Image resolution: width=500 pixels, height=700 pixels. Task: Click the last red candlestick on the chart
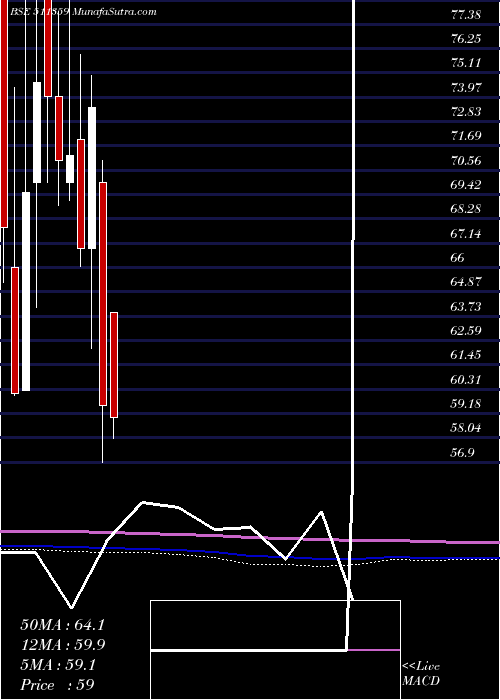114,365
